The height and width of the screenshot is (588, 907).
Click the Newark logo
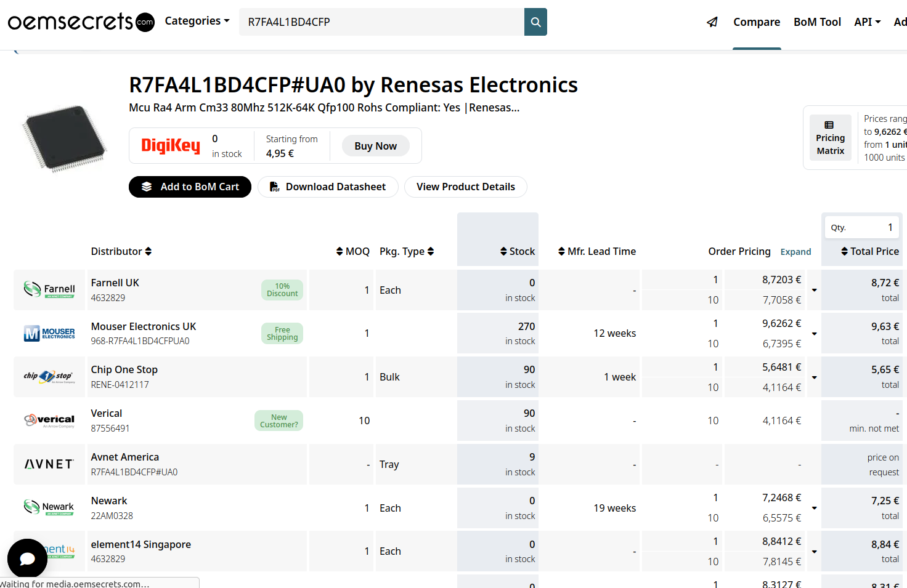tap(49, 507)
